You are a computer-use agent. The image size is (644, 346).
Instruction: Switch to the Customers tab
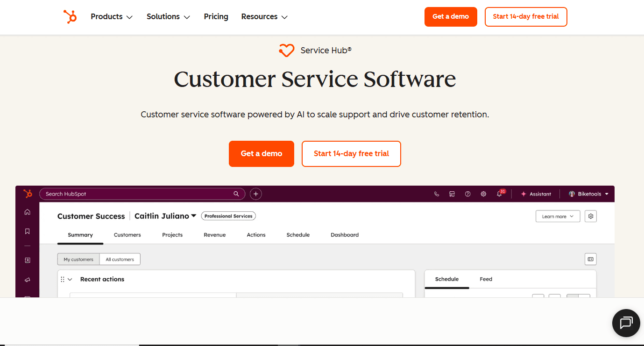click(x=127, y=235)
